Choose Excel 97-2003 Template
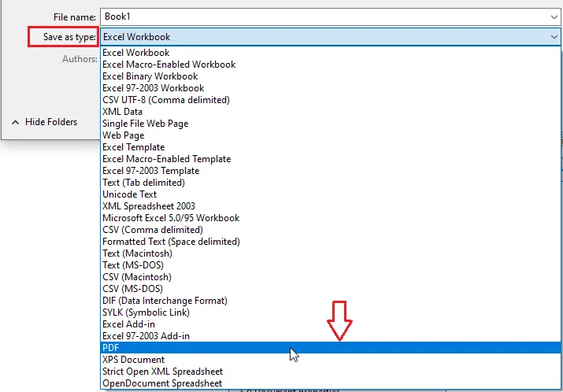The image size is (563, 392). [x=331, y=171]
